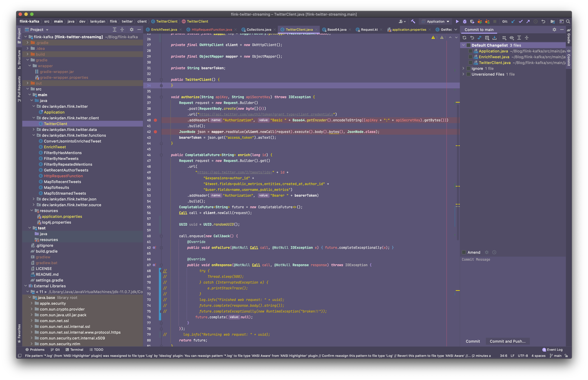The width and height of the screenshot is (588, 380).
Task: Click the Build project hammer icon
Action: point(413,21)
